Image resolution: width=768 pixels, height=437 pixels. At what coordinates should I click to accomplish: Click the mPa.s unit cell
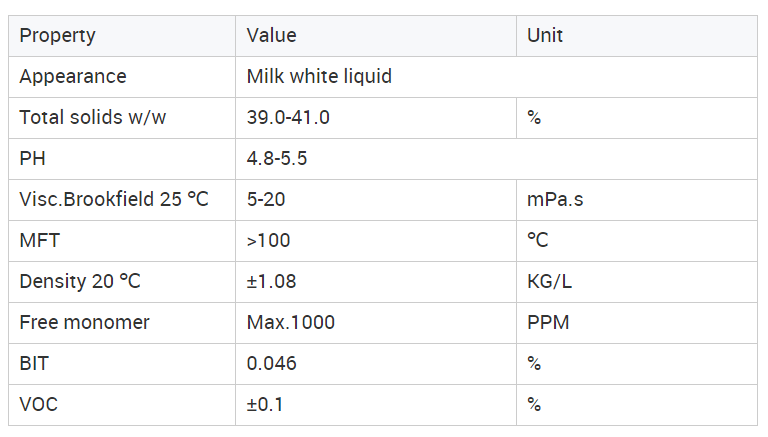click(x=637, y=200)
